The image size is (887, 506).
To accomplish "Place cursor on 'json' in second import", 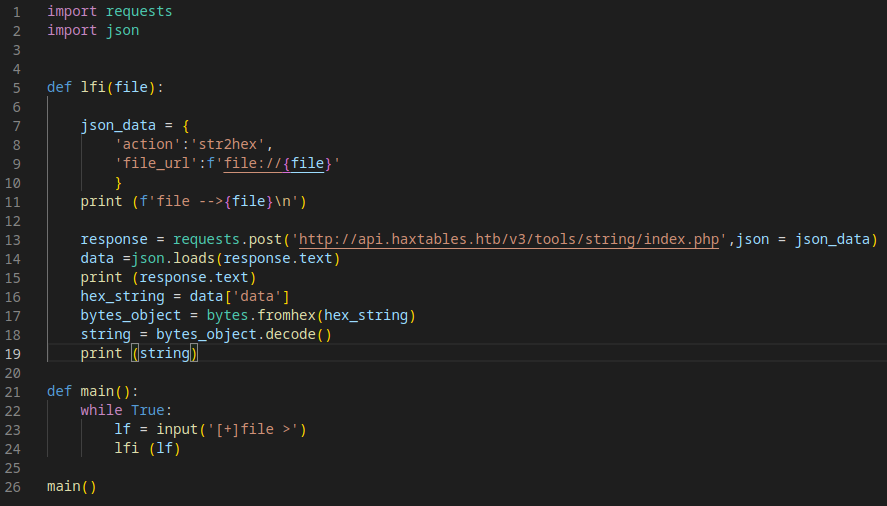I will tap(122, 31).
